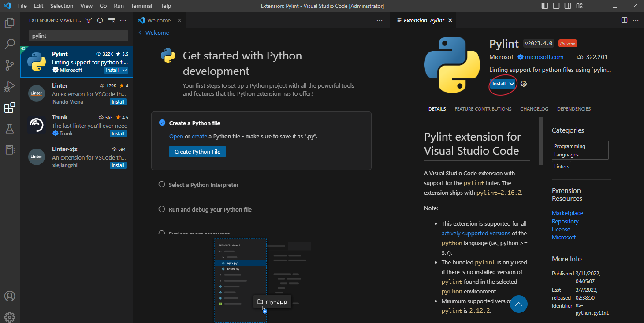The image size is (644, 323).
Task: Open the Run menu
Action: 119,6
